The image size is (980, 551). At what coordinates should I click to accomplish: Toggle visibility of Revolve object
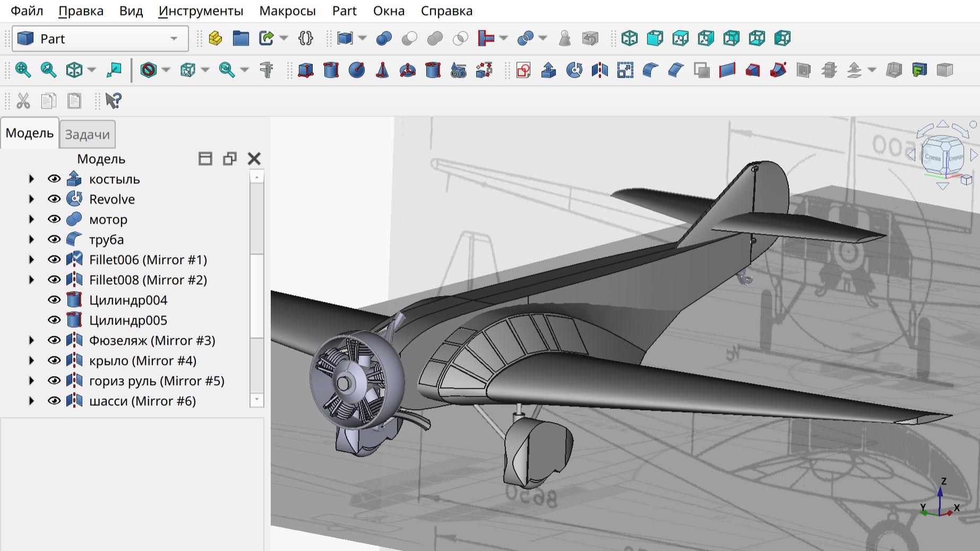coord(54,199)
